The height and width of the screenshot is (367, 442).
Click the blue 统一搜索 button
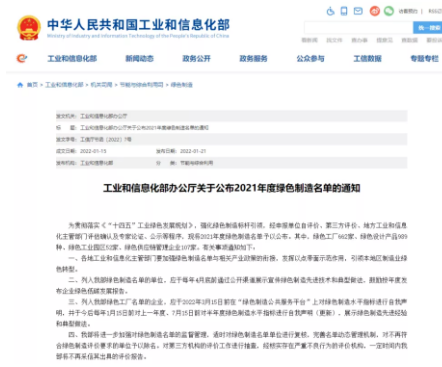(428, 28)
